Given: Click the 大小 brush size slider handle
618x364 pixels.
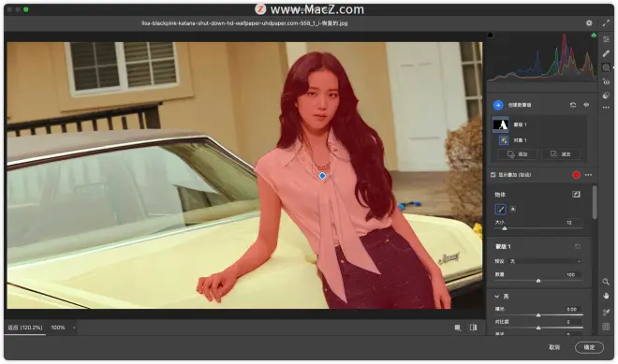Looking at the screenshot, I should (x=505, y=228).
